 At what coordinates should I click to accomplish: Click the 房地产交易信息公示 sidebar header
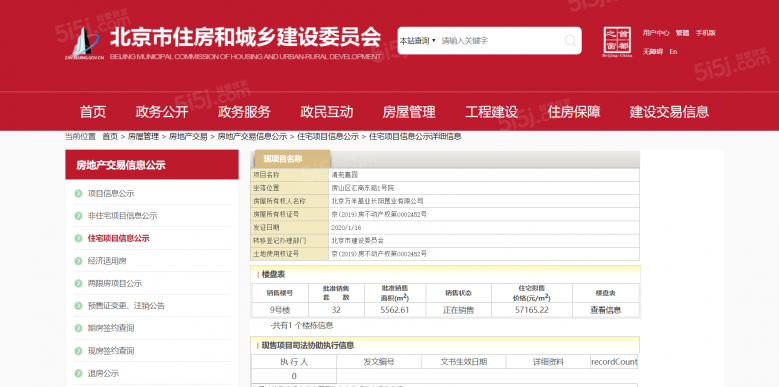click(152, 165)
